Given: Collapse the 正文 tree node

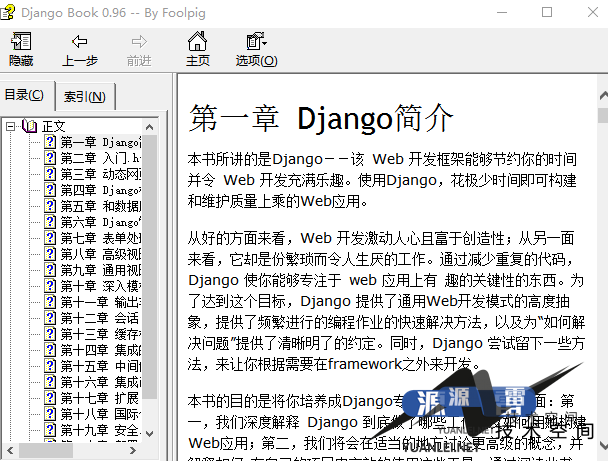Looking at the screenshot, I should pos(10,126).
